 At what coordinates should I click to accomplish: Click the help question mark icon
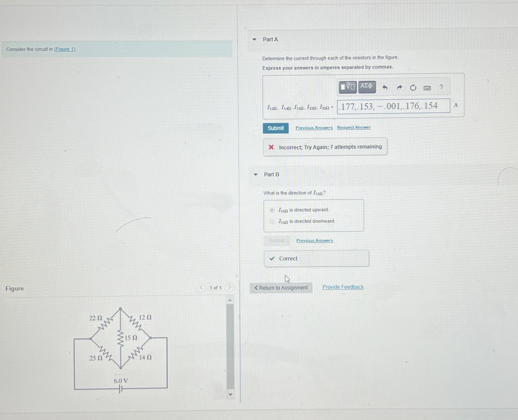441,87
